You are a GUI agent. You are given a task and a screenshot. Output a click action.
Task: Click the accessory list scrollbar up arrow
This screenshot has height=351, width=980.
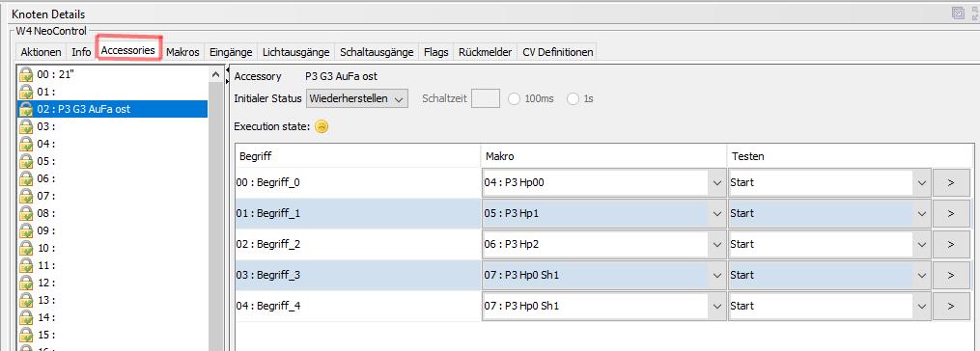pos(216,74)
